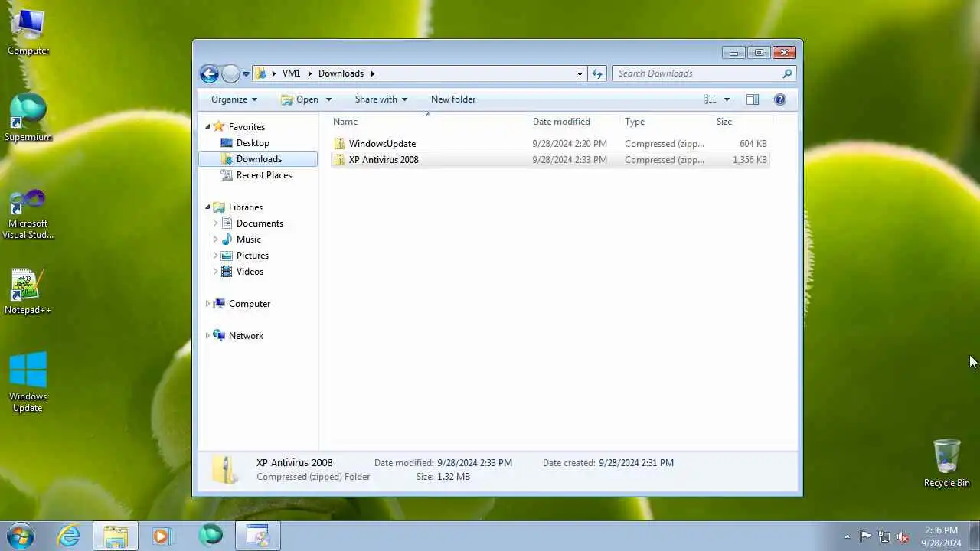Click the Supermium taskbar icon

pos(211,536)
